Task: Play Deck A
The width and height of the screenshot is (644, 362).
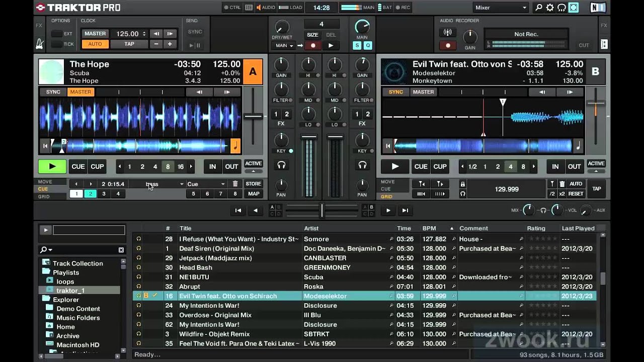Action: point(52,166)
